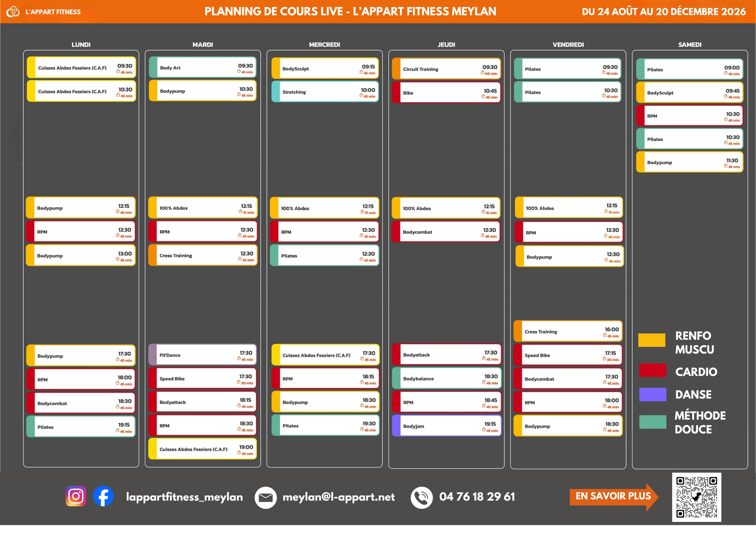Screen dimensions: 756x534
Task: Click the SAMEDI column header
Action: (x=690, y=45)
